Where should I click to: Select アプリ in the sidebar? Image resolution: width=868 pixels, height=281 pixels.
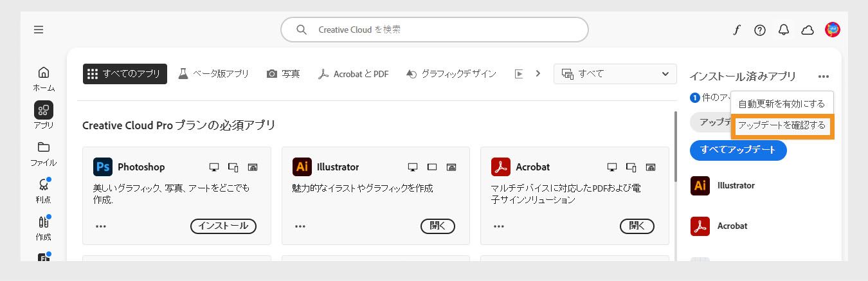coord(44,115)
